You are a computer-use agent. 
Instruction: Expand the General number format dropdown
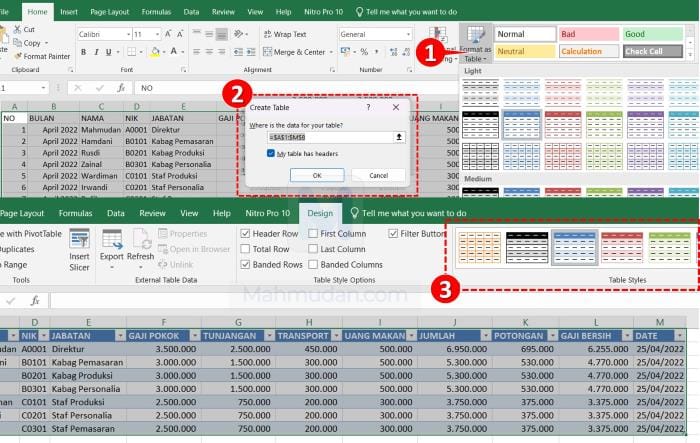pos(408,34)
